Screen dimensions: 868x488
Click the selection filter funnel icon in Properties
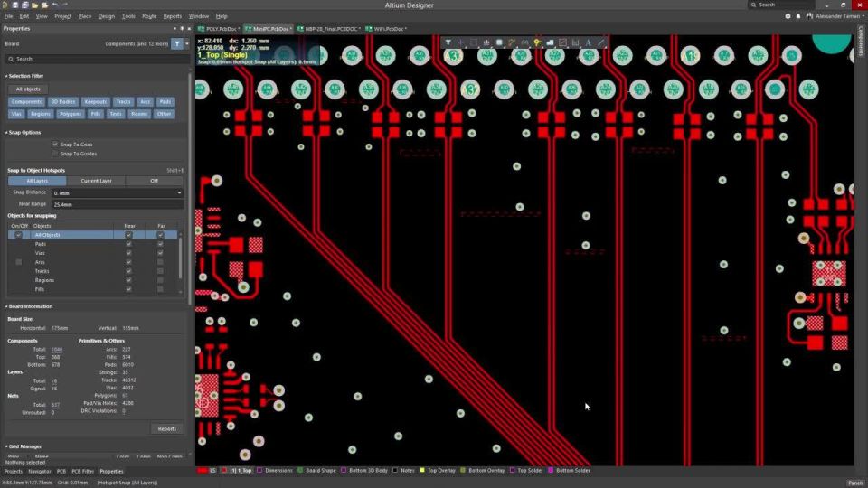point(177,43)
